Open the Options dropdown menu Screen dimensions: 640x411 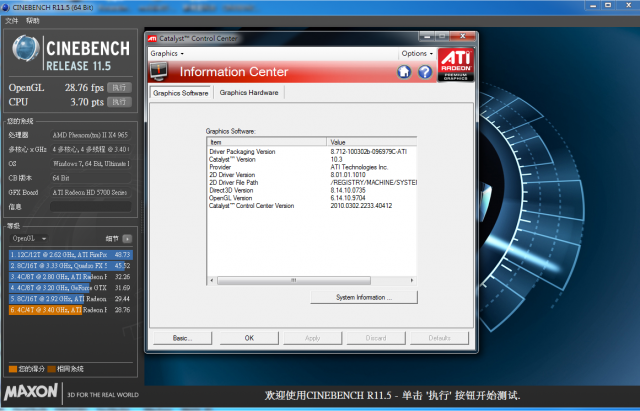417,53
